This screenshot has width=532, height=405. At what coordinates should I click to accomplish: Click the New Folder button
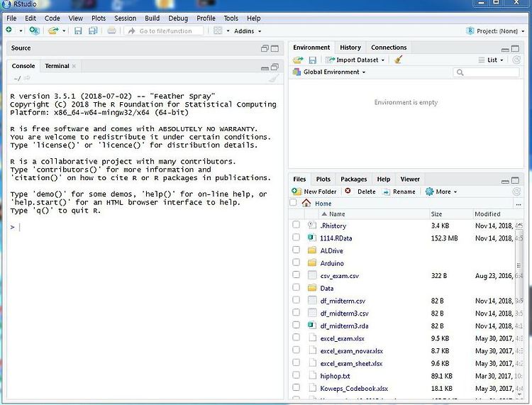coord(314,192)
